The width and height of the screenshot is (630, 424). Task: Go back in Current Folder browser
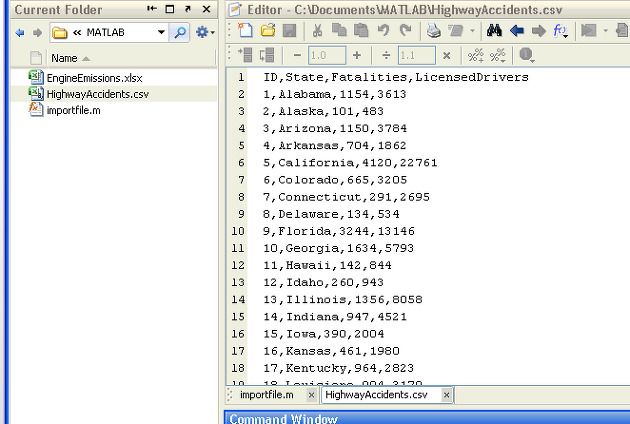(20, 33)
